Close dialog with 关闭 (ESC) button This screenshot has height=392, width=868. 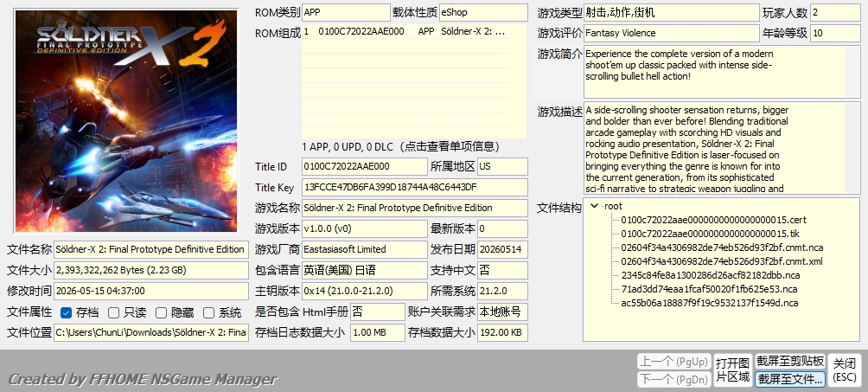point(844,370)
